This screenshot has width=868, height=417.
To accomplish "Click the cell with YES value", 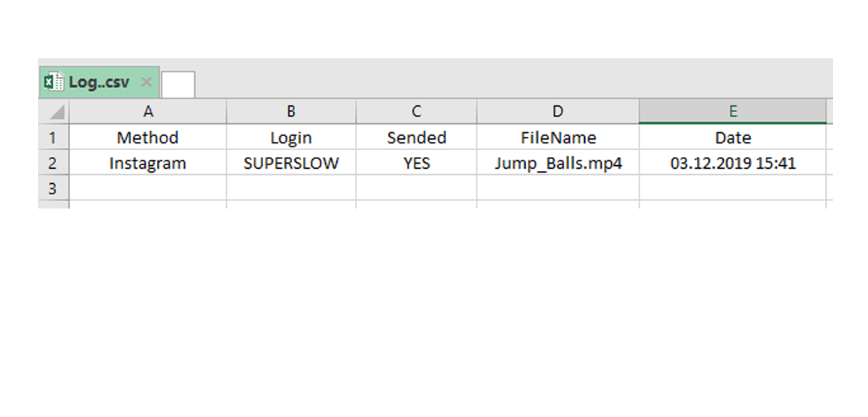I will click(x=416, y=162).
